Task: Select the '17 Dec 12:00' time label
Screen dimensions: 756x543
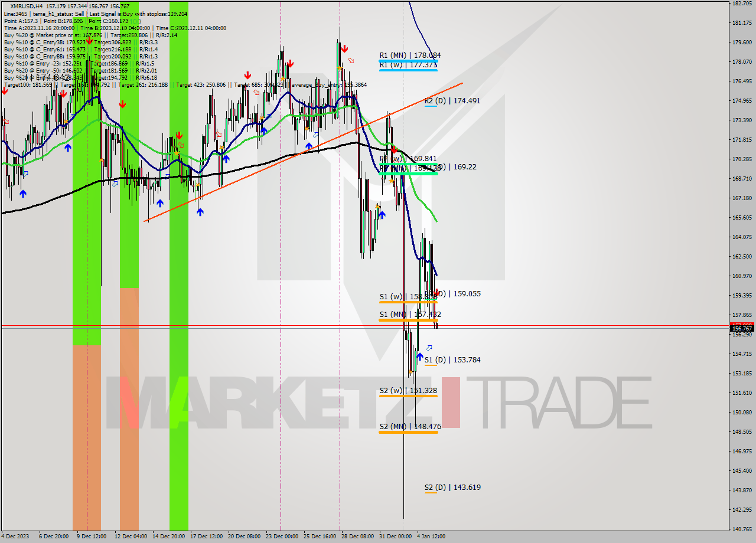Action: pos(207,537)
